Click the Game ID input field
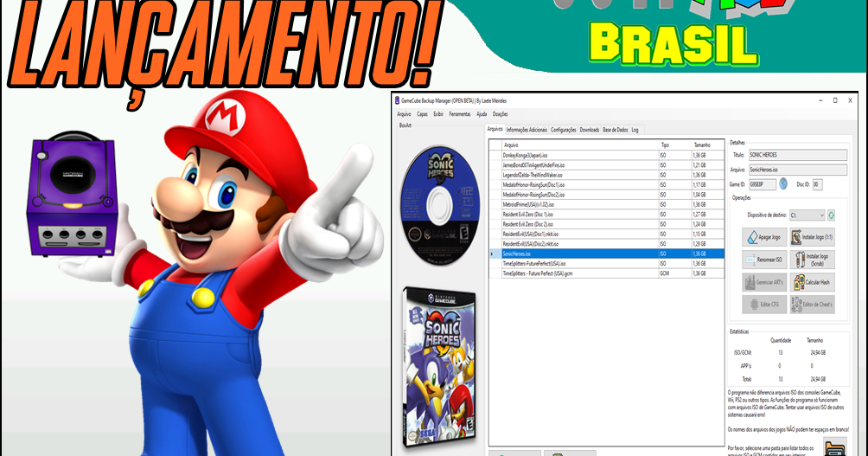 tap(763, 184)
